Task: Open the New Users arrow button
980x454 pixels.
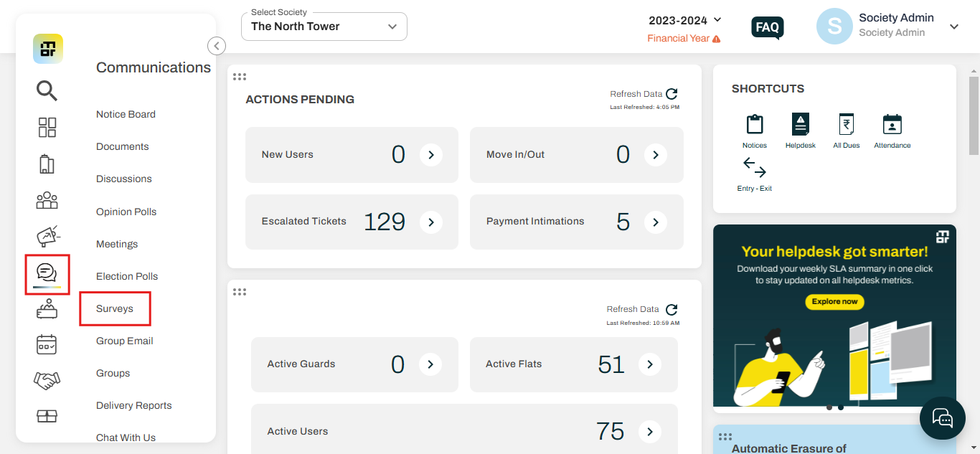Action: point(431,155)
